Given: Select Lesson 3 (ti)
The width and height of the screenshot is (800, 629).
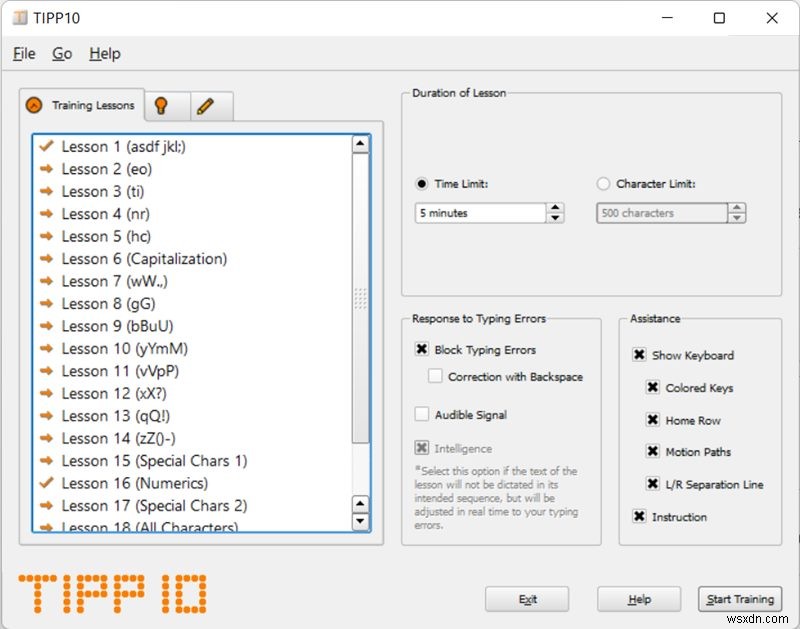Looking at the screenshot, I should click(192, 191).
